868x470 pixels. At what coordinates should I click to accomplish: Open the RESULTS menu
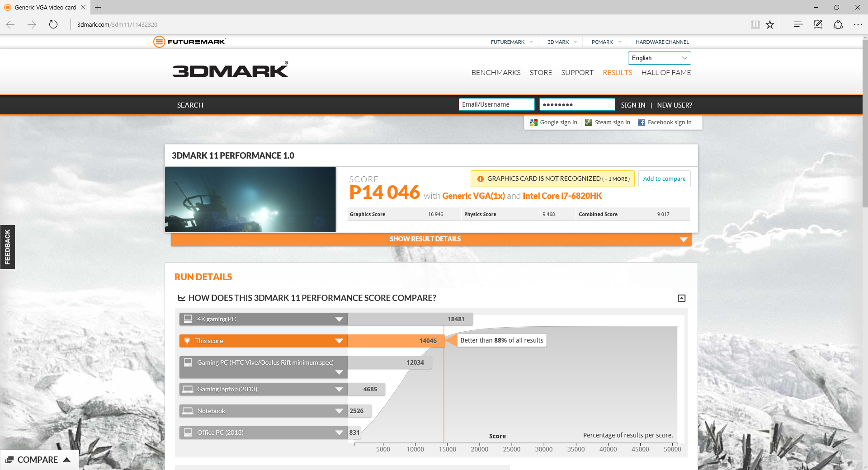618,72
